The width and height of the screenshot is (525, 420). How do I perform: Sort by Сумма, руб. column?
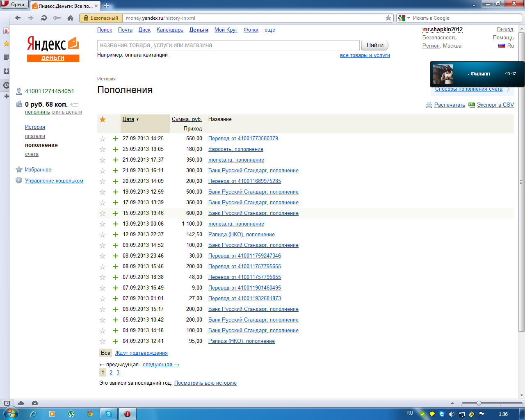pos(187,119)
